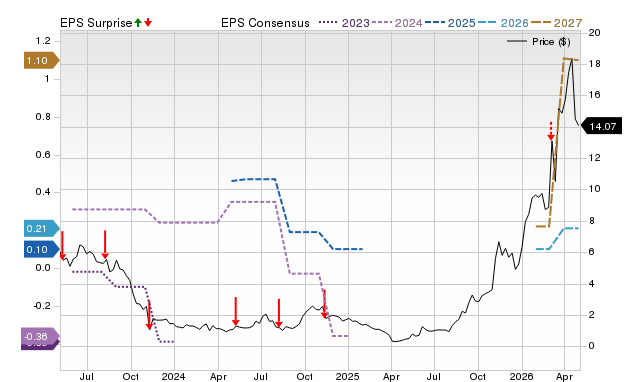The height and width of the screenshot is (382, 640).
Task: Click the EPS Consensus legend label
Action: 265,23
